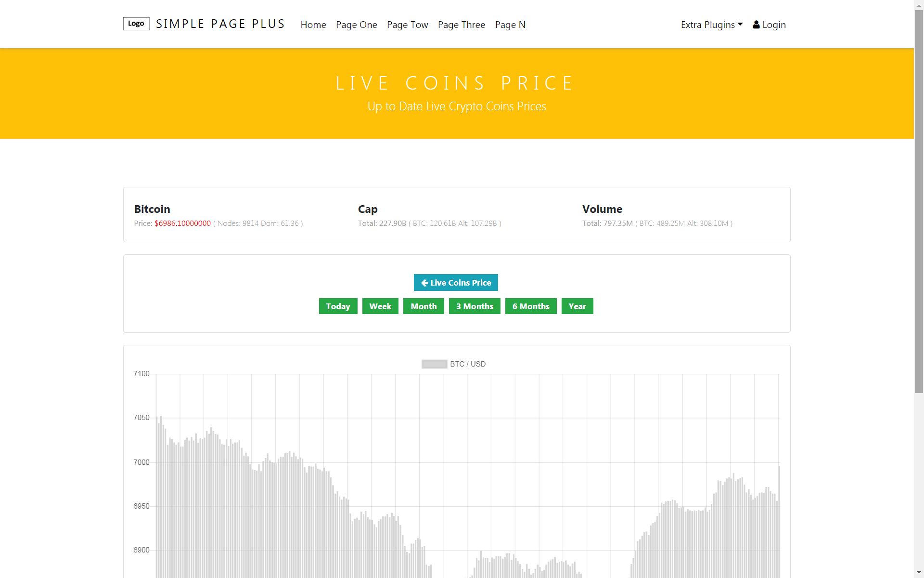Go to Page One

pos(356,25)
